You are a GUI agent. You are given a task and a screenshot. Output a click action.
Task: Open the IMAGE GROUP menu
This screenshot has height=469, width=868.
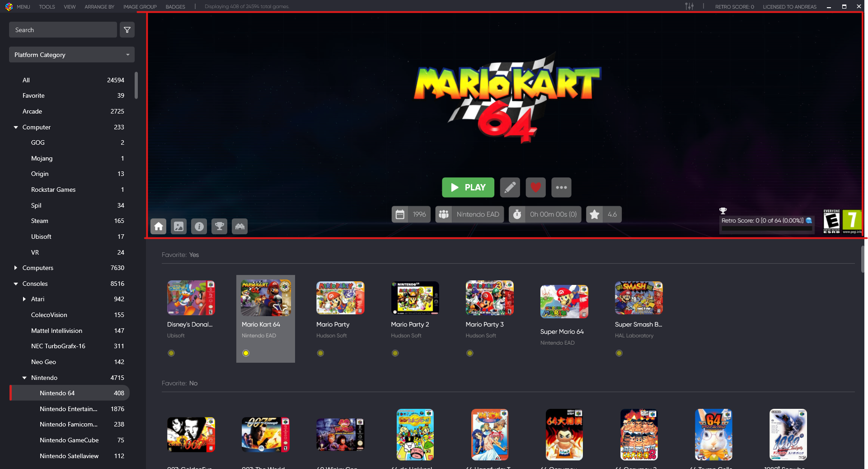click(140, 7)
